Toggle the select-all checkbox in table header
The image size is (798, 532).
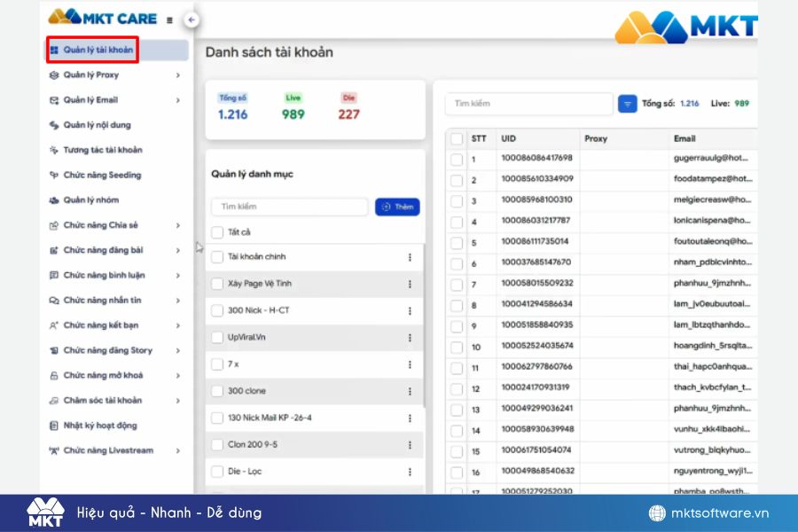click(457, 138)
